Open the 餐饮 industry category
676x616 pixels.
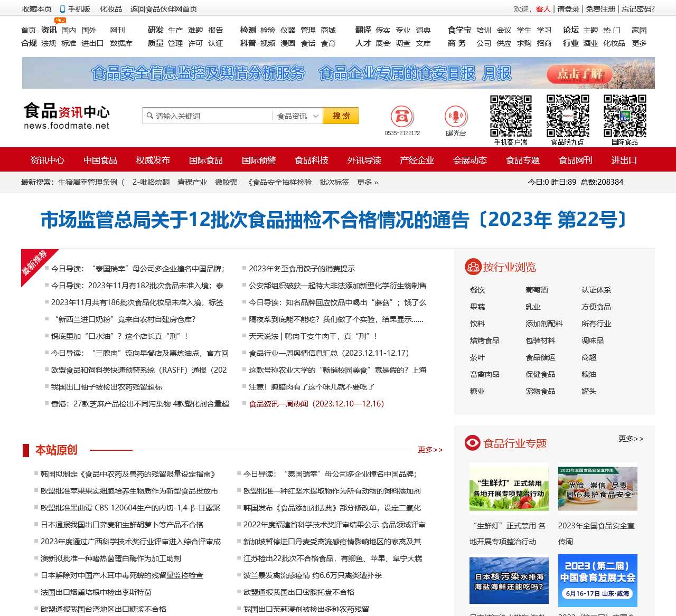(477, 290)
